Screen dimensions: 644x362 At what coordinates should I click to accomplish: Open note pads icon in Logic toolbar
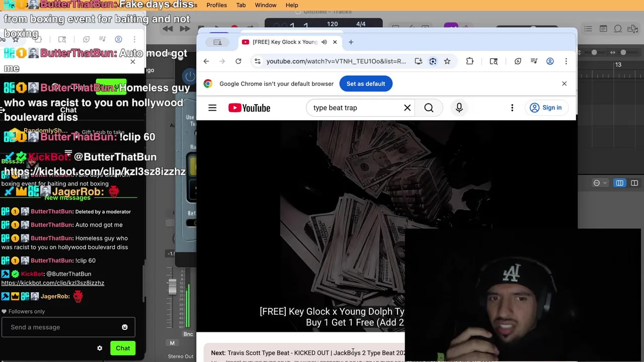[603, 29]
